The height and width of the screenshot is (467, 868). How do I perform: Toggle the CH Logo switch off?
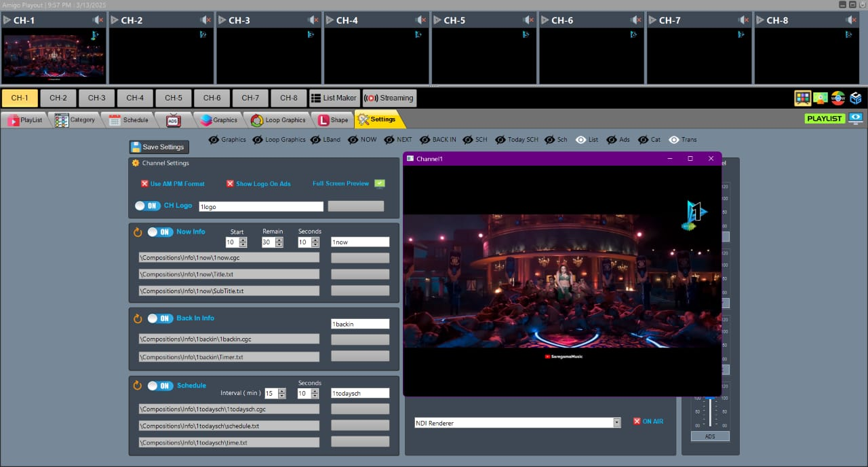pos(147,206)
